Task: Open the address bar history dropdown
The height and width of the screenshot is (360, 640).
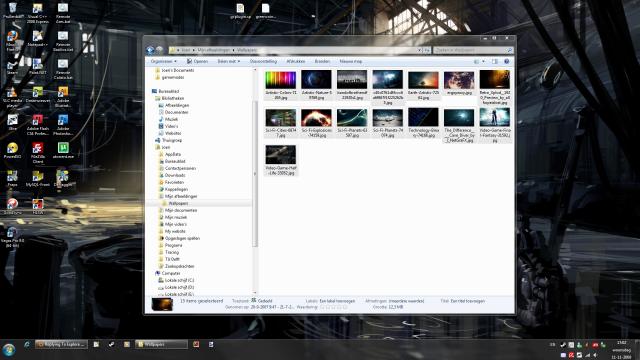Action: (419, 50)
